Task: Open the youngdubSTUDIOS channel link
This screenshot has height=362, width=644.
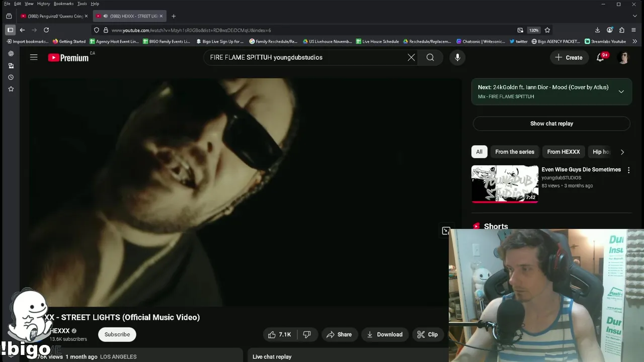Action: pyautogui.click(x=561, y=177)
